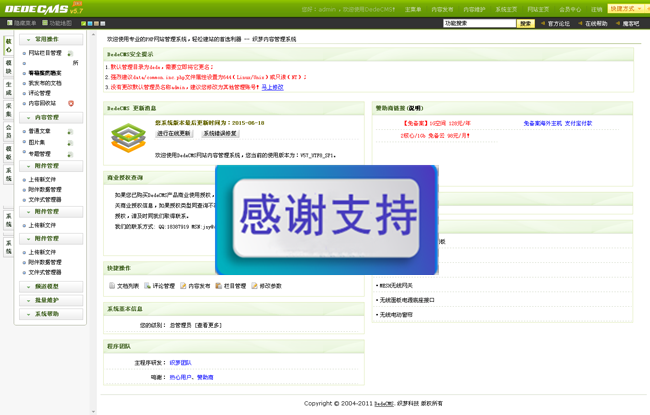Click the 文档列表 quick action icon
The image size is (650, 415).
pyautogui.click(x=112, y=286)
